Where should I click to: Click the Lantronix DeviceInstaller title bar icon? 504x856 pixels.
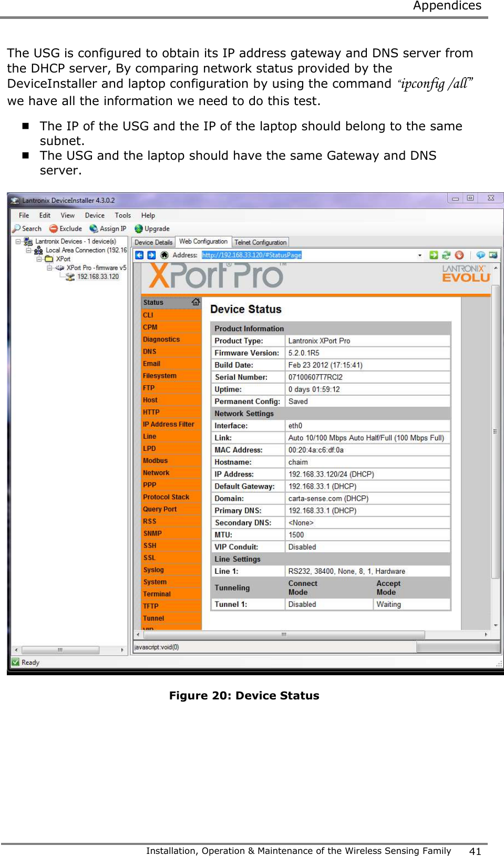pos(15,200)
